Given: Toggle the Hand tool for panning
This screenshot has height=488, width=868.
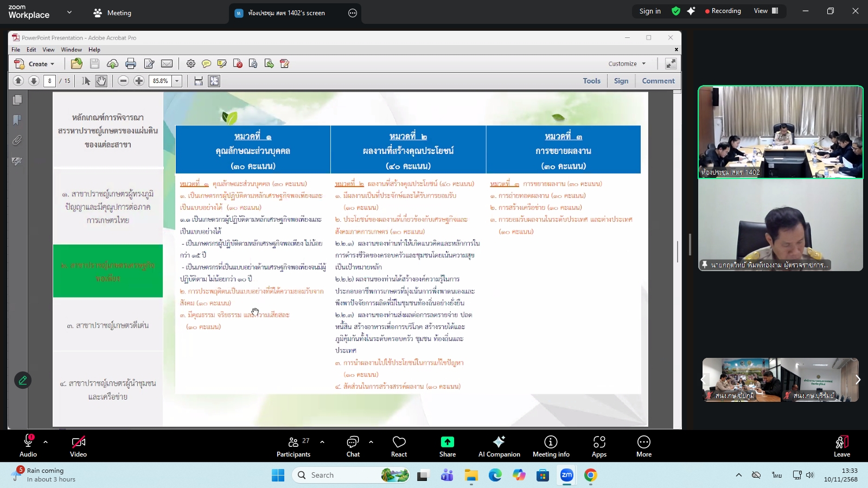Looking at the screenshot, I should [x=101, y=81].
